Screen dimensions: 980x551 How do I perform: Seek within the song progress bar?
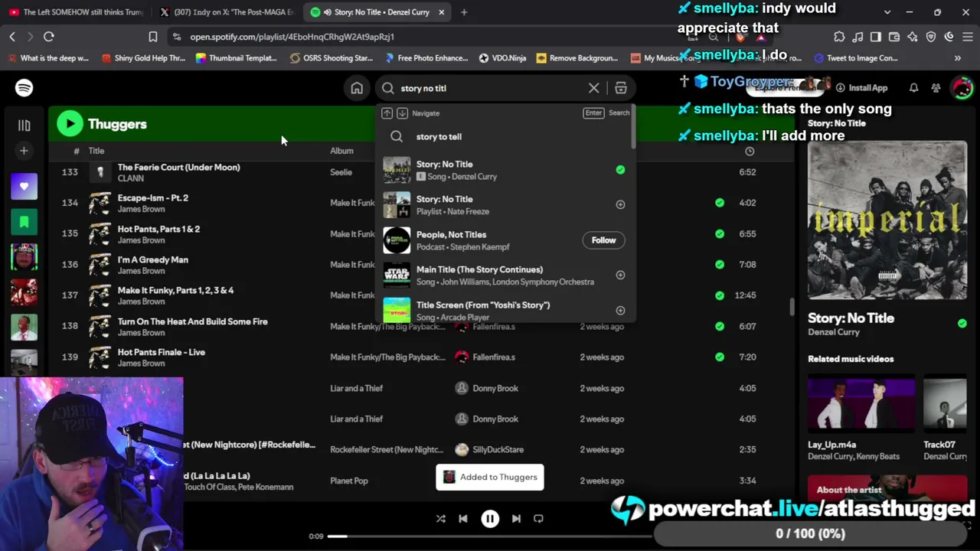coord(490,536)
